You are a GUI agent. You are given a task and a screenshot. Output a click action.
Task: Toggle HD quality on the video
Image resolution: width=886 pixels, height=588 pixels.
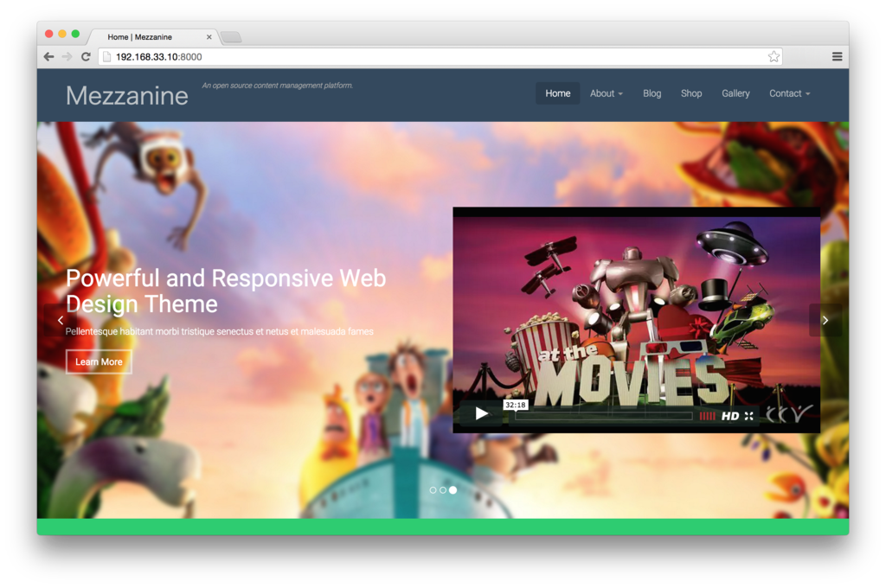point(730,416)
